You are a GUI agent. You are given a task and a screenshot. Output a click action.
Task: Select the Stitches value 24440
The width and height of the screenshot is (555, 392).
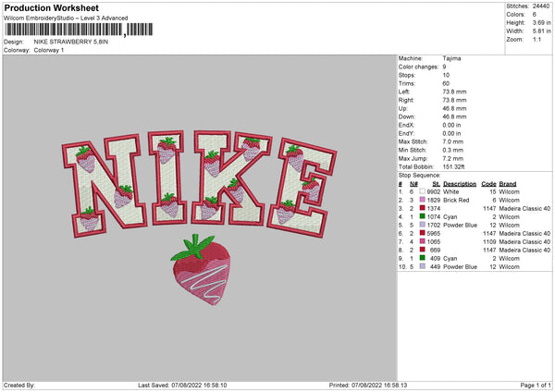pyautogui.click(x=541, y=6)
